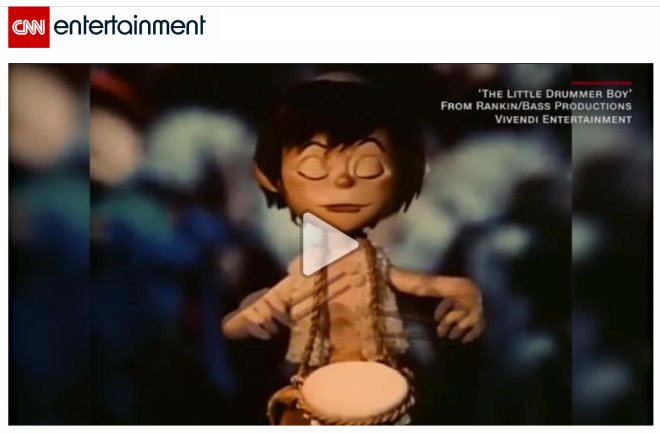Click the drummer boy's nose
Screen dimensions: 660x433
pos(344,180)
